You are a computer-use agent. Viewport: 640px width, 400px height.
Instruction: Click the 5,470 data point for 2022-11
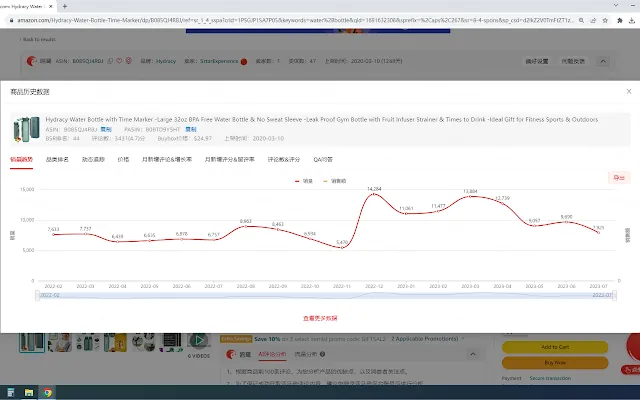click(x=342, y=247)
